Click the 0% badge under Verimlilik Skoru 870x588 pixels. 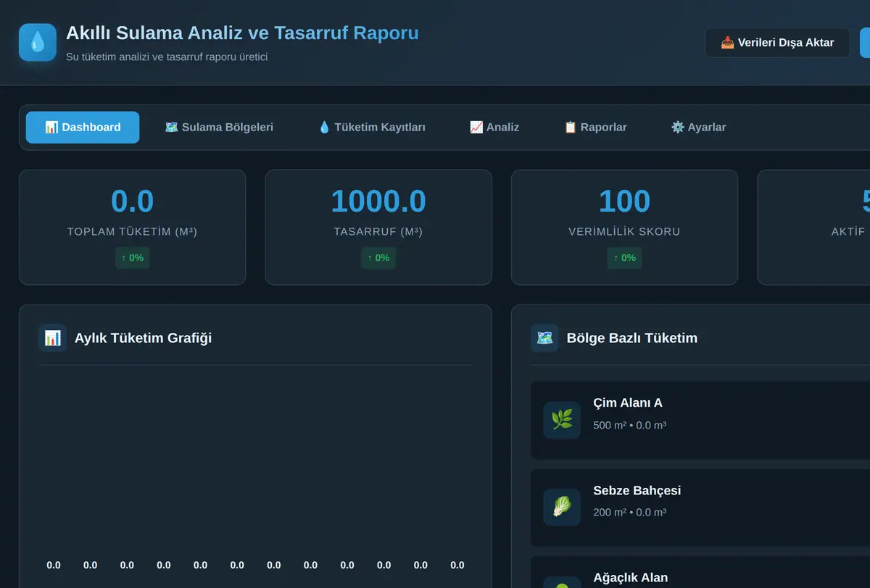[624, 258]
